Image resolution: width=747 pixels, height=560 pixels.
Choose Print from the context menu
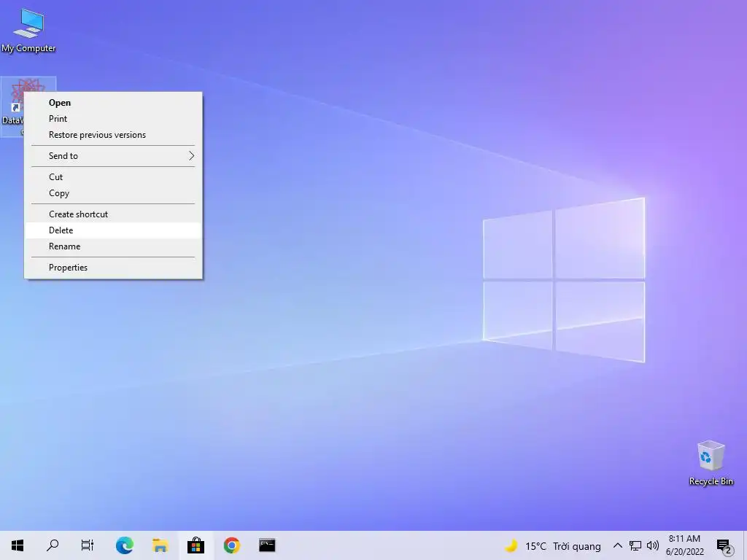[113, 119]
